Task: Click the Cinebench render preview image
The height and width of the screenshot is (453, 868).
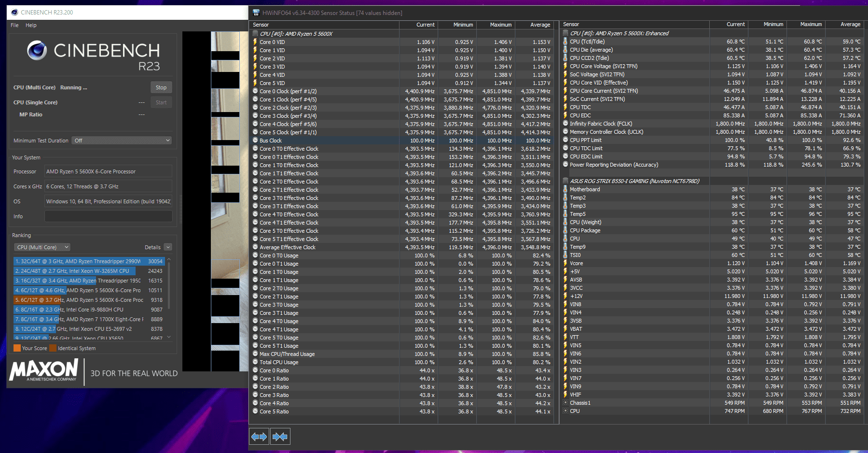Action: pos(215,201)
